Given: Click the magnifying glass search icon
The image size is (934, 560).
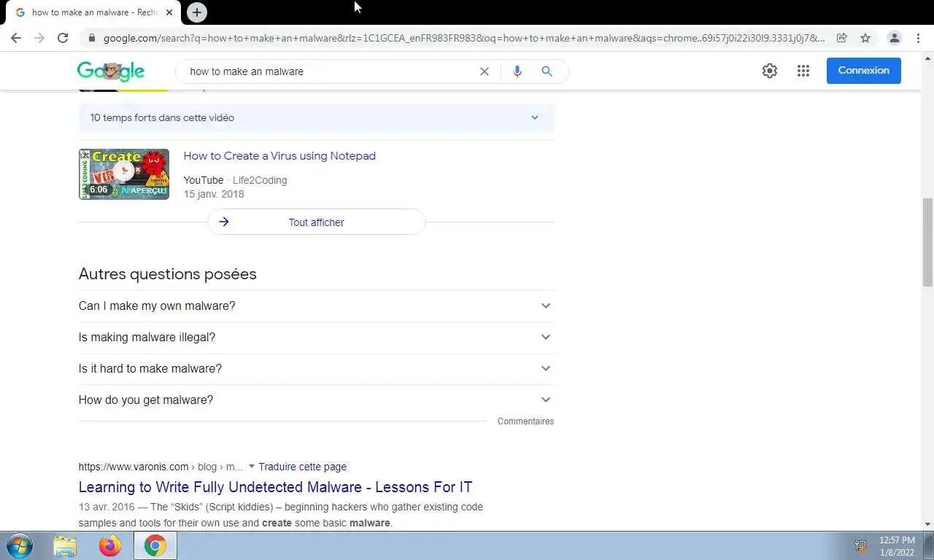Looking at the screenshot, I should (x=547, y=71).
